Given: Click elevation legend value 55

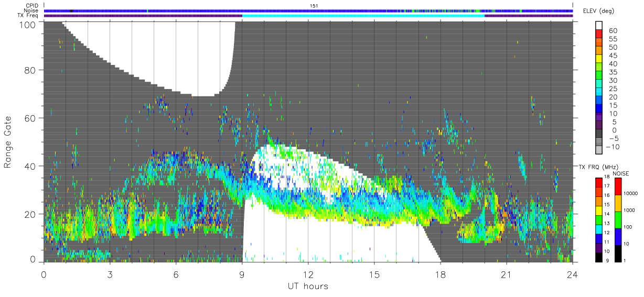Looking at the screenshot, I should 613,39.
